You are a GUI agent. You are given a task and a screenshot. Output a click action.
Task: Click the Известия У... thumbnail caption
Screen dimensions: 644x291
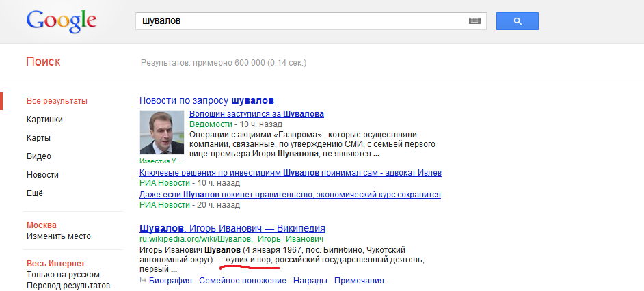coord(161,161)
